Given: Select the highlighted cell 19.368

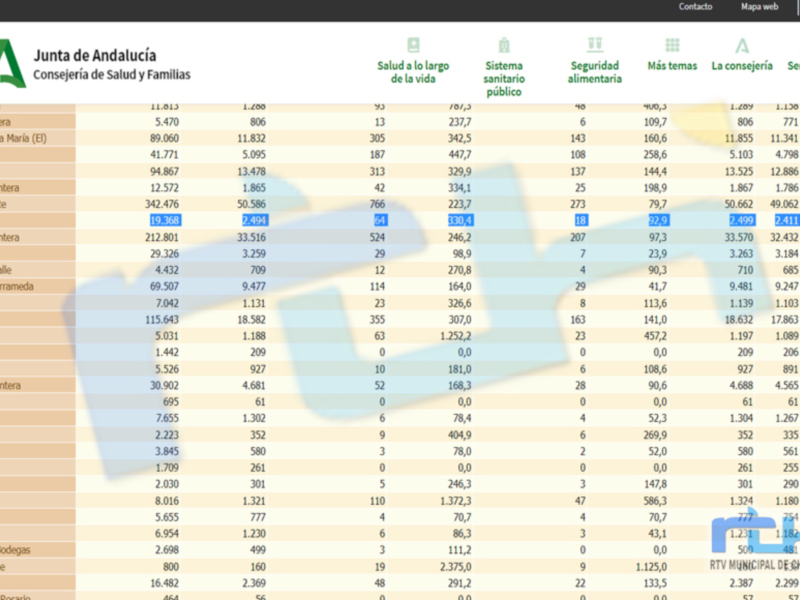Looking at the screenshot, I should click(165, 220).
